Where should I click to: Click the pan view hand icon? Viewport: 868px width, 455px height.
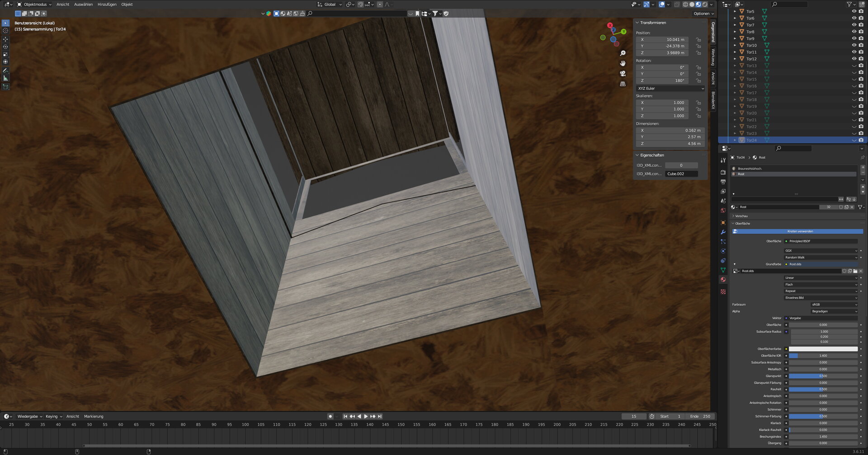coord(623,63)
